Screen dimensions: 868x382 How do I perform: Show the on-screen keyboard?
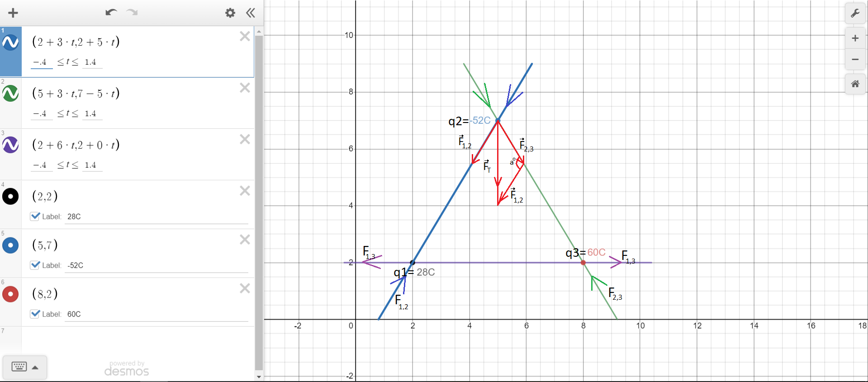[19, 367]
